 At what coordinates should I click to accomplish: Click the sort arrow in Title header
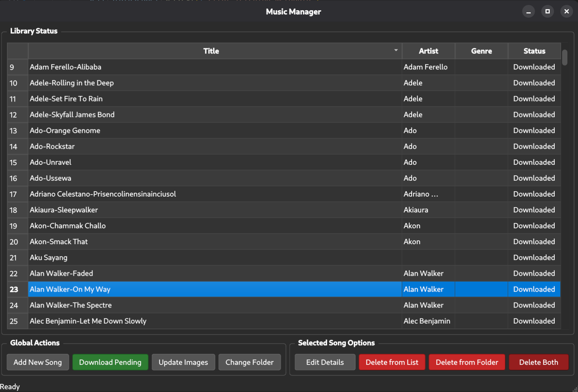tap(396, 50)
